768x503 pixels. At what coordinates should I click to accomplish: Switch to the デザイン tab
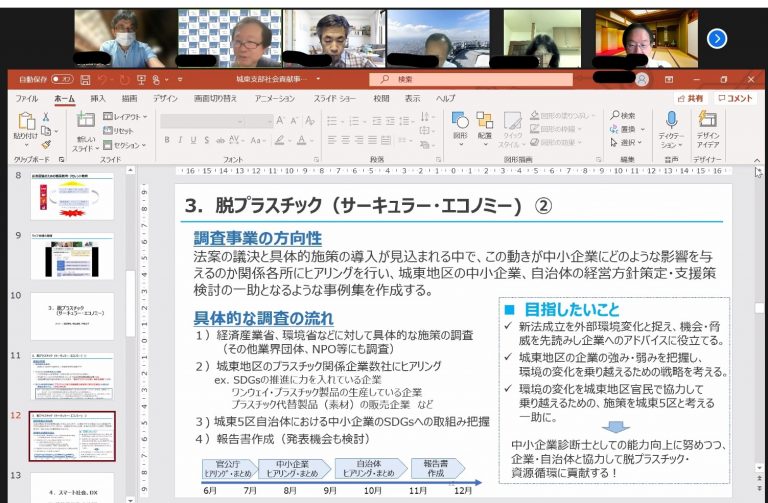[165, 98]
